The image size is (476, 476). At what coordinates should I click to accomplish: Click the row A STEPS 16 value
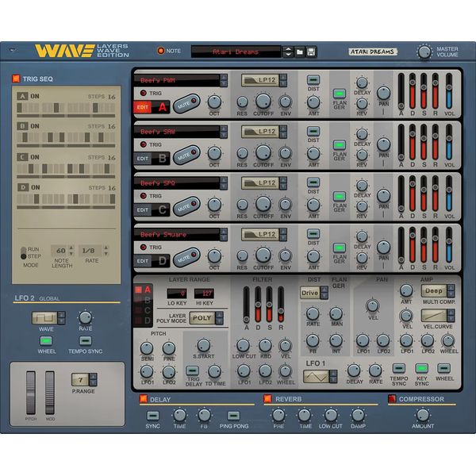pos(111,97)
